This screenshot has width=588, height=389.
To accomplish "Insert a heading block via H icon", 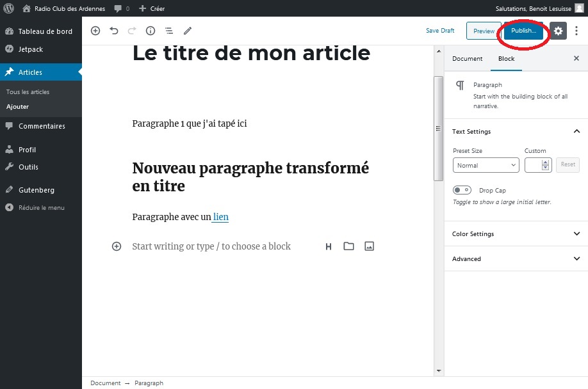I will (x=329, y=246).
